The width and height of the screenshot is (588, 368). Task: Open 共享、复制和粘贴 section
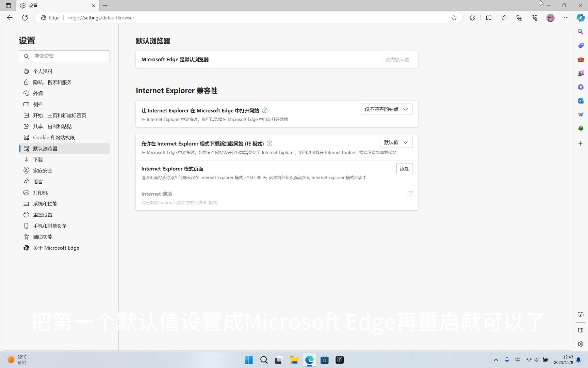point(64,126)
